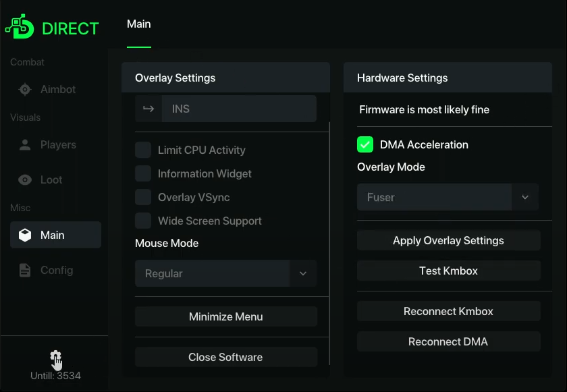This screenshot has height=392, width=567.
Task: Check the Wide Screen Support option
Action: (143, 221)
